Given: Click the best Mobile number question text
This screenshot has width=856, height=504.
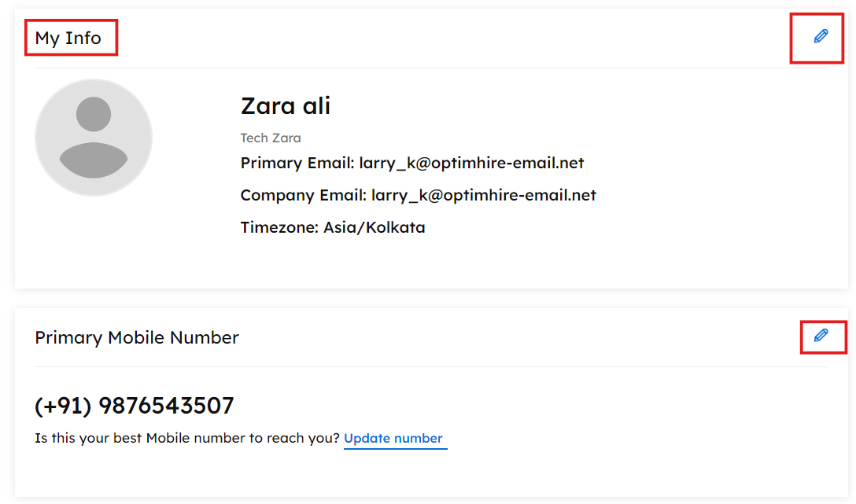Looking at the screenshot, I should point(187,439).
